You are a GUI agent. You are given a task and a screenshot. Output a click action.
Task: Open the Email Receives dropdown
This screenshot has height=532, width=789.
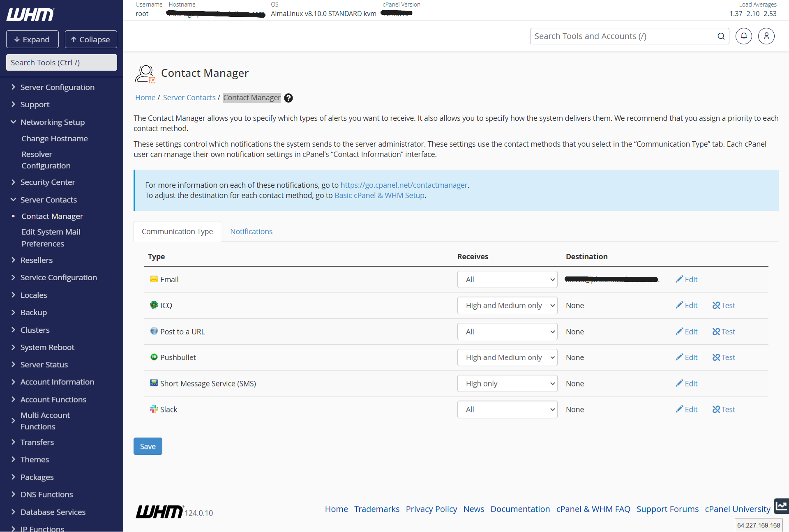507,279
